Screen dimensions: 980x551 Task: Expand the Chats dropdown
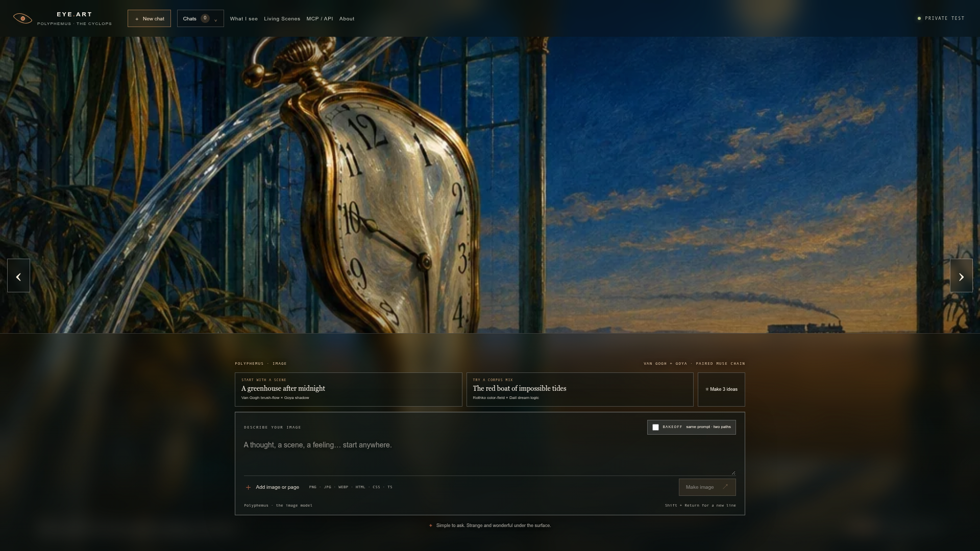200,18
